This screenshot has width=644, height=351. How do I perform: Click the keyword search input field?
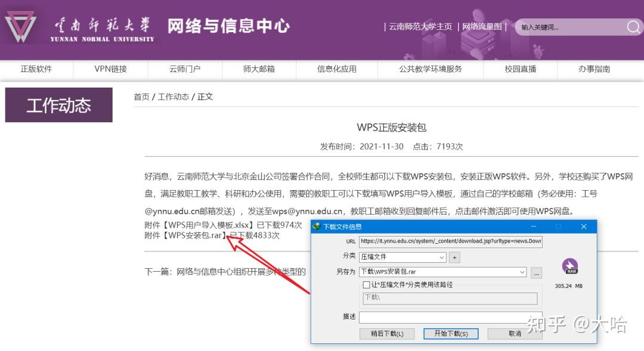(571, 27)
